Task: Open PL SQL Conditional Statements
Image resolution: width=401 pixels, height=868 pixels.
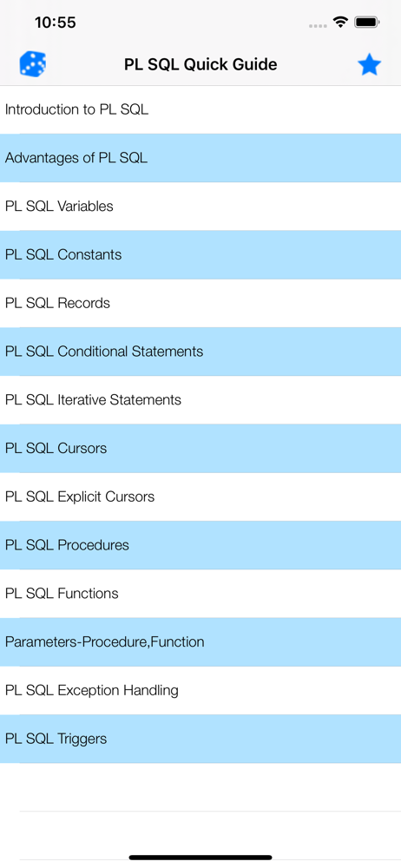Action: pos(200,352)
